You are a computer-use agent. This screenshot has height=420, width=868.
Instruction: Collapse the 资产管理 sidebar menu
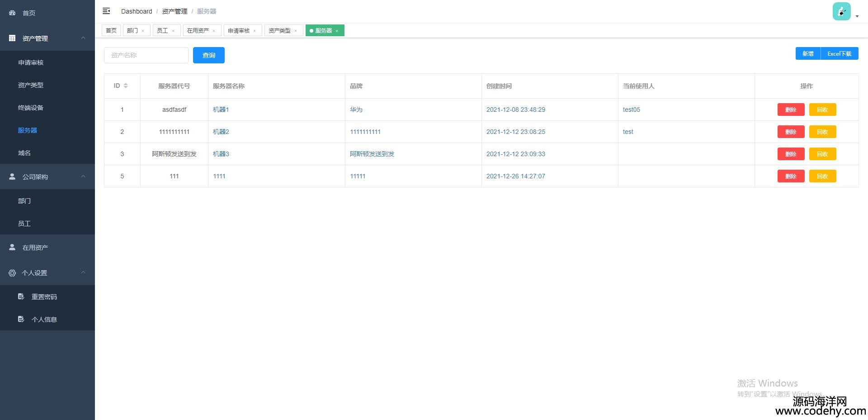83,38
